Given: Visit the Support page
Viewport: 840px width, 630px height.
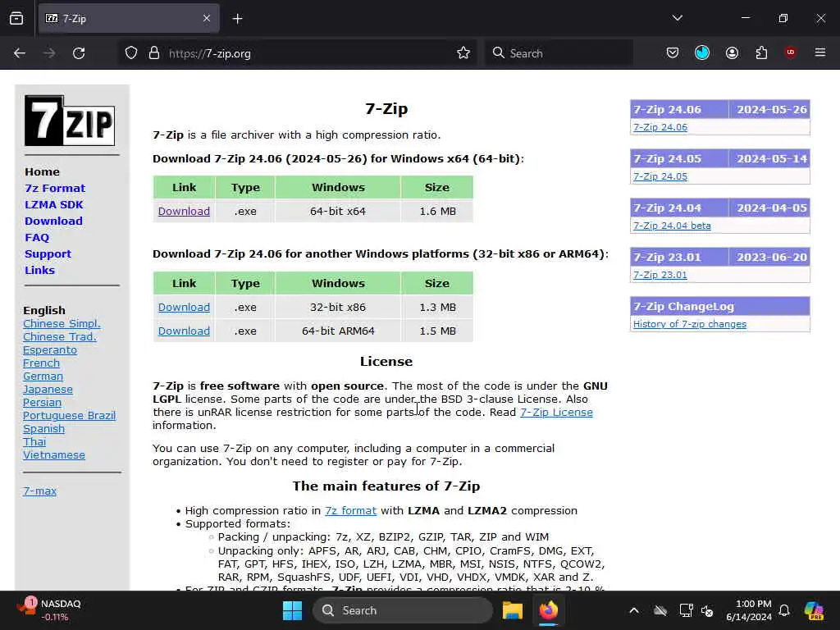Looking at the screenshot, I should click(48, 254).
